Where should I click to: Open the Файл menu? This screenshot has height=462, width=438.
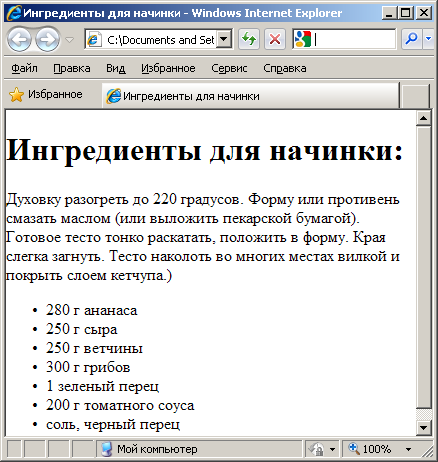tap(24, 68)
